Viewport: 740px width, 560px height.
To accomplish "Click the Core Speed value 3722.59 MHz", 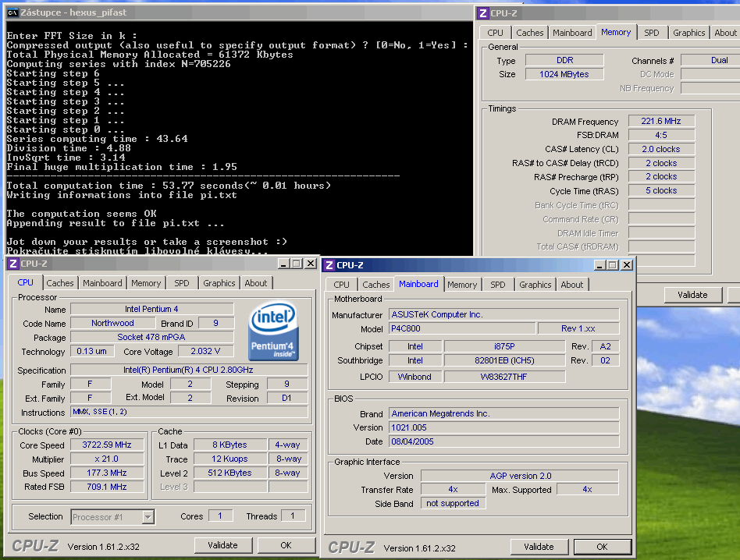I will [107, 445].
